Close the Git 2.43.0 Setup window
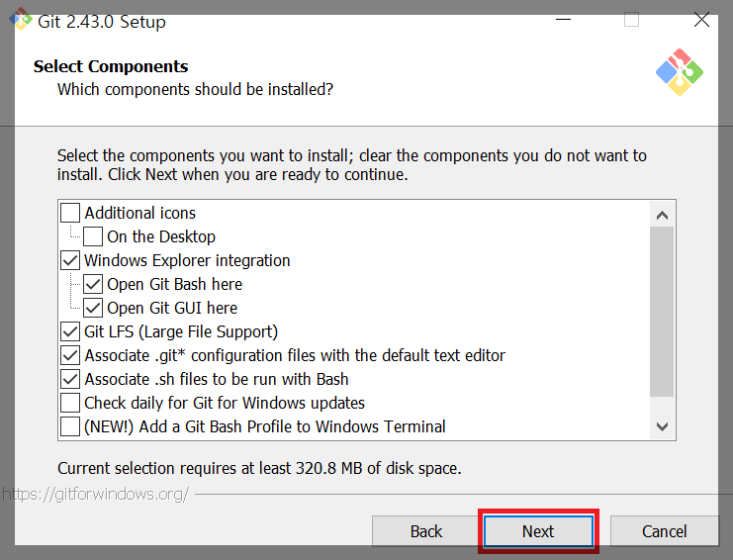733x560 pixels. (x=701, y=20)
